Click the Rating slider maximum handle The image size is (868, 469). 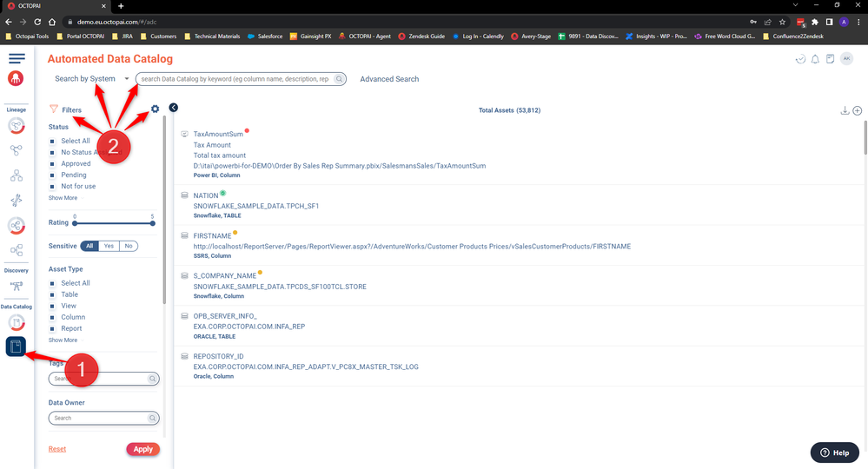(x=153, y=223)
